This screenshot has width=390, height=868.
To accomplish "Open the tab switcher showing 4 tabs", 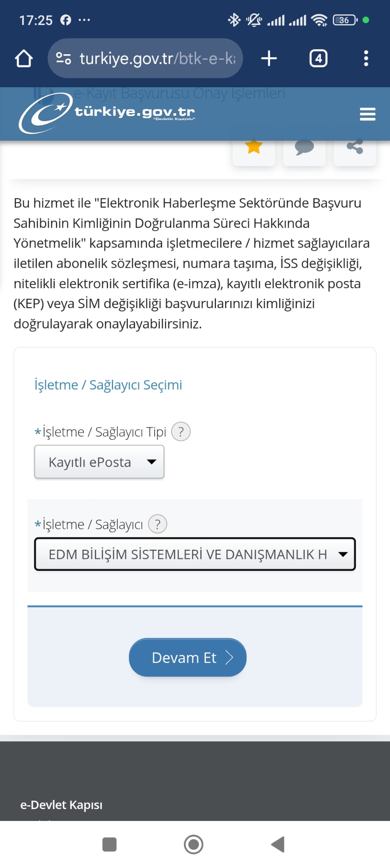I will pyautogui.click(x=318, y=58).
